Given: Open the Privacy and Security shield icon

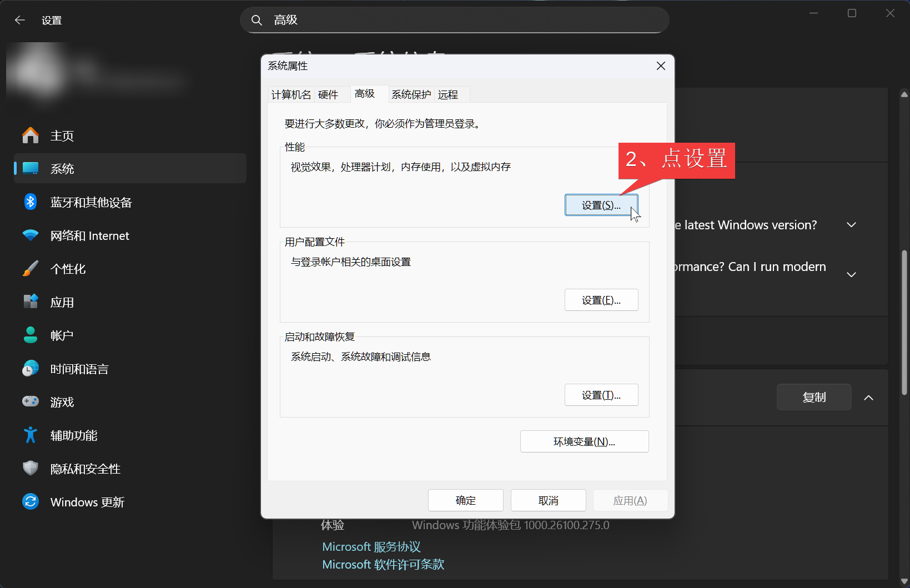Looking at the screenshot, I should coord(31,469).
